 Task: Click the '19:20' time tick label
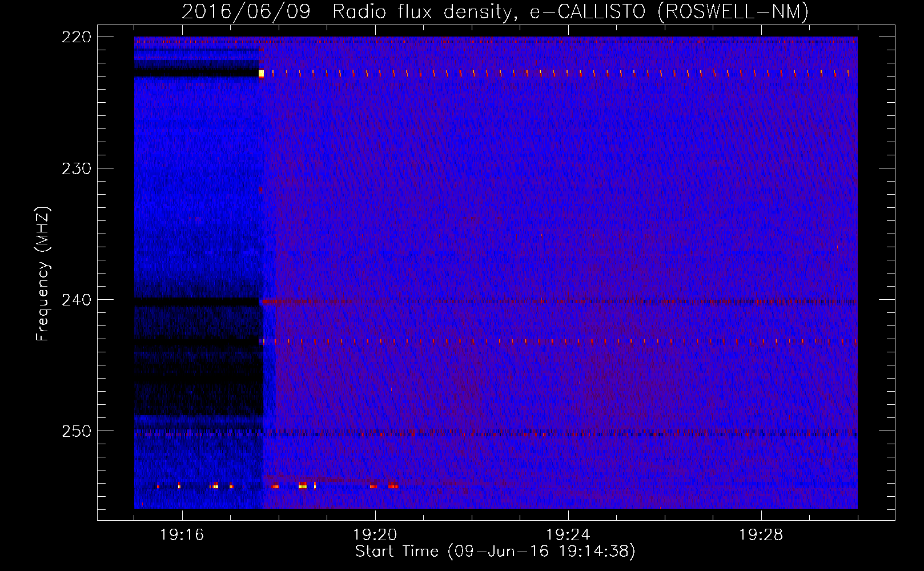(x=375, y=535)
